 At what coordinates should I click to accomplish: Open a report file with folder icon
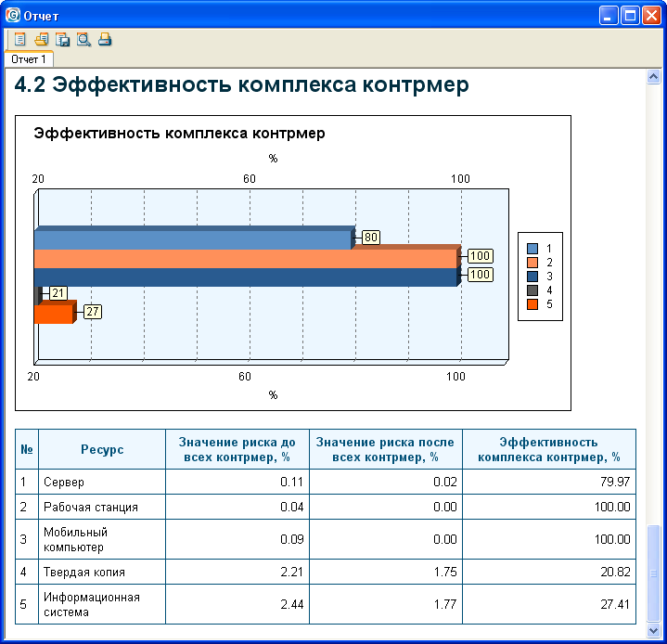click(41, 40)
